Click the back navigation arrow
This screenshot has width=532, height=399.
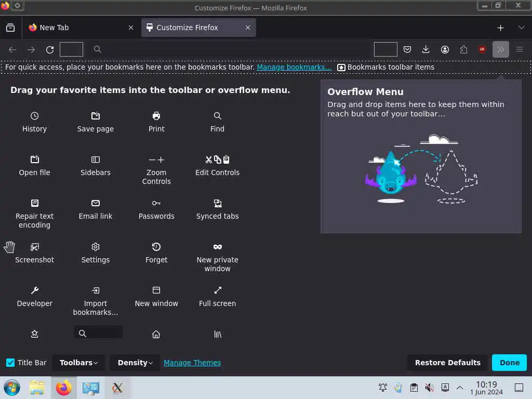pos(12,49)
